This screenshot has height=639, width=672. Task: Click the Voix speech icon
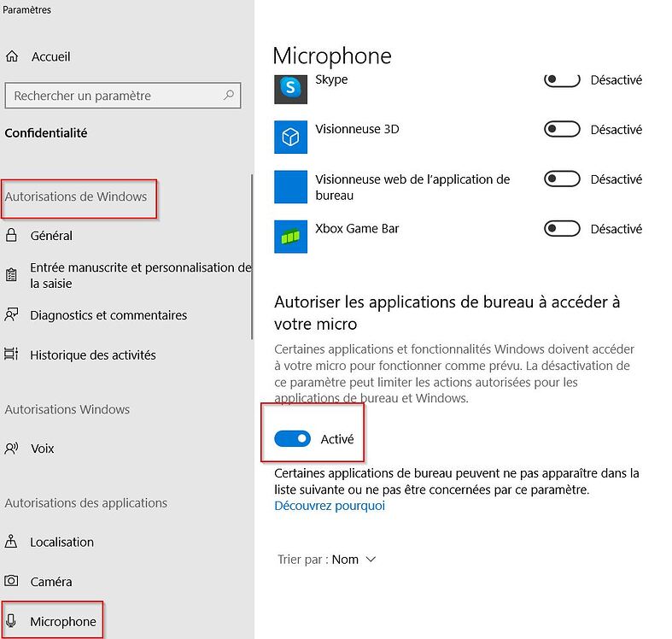coord(11,448)
